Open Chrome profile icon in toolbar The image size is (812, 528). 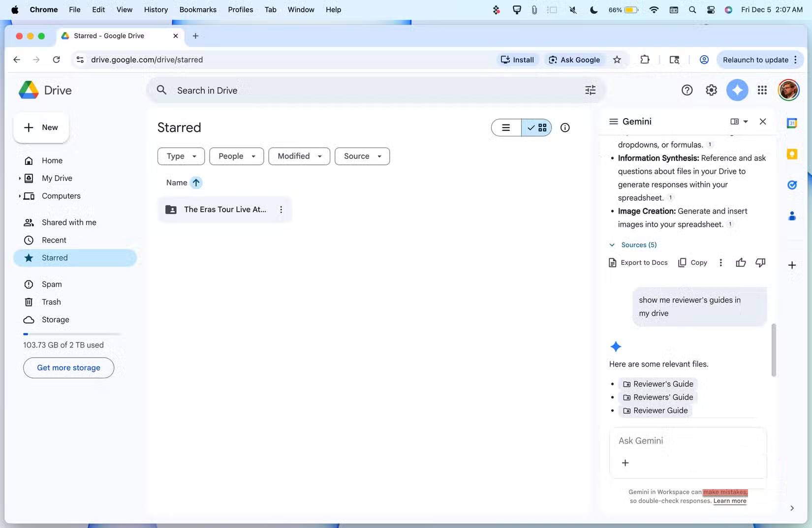tap(704, 60)
